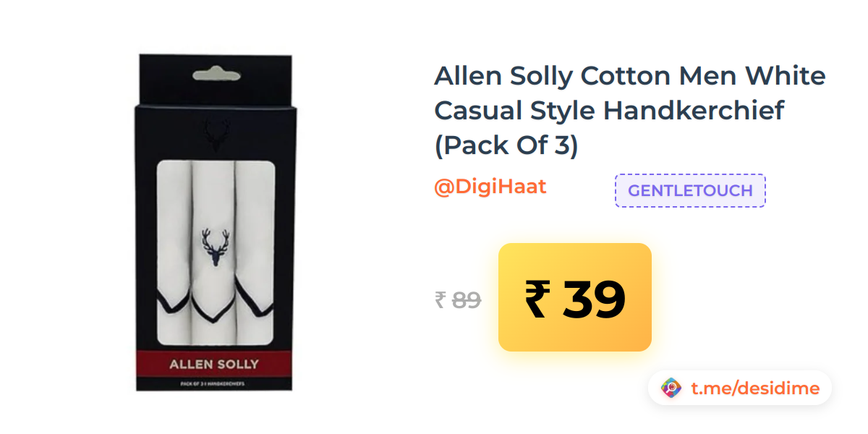This screenshot has width=868, height=434.
Task: Open the t.me/desidime link
Action: click(x=755, y=388)
